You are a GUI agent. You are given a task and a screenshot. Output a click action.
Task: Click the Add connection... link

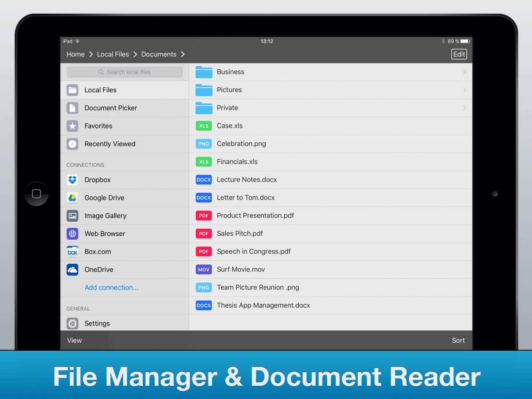point(111,287)
